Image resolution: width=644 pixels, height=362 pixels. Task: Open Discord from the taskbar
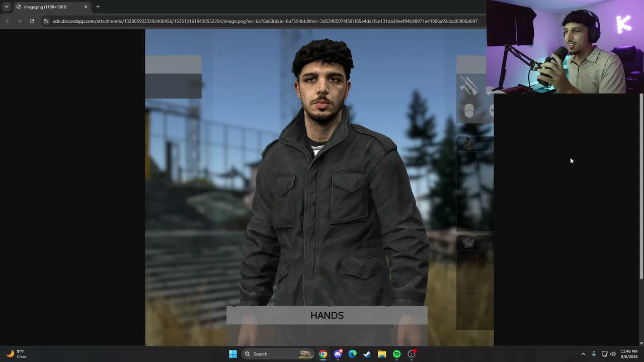pos(338,354)
